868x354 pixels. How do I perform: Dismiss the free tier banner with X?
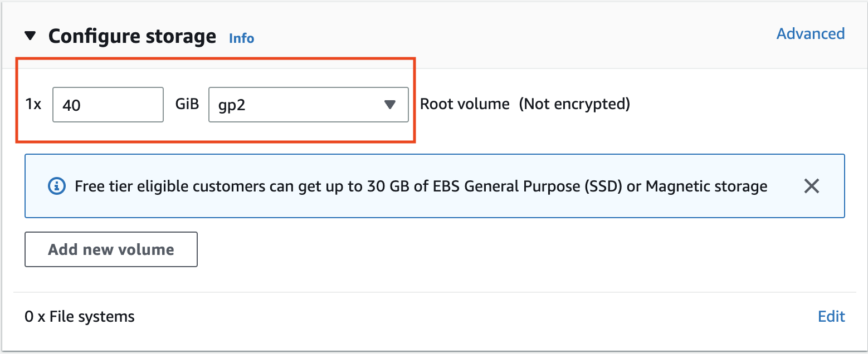[x=811, y=186]
